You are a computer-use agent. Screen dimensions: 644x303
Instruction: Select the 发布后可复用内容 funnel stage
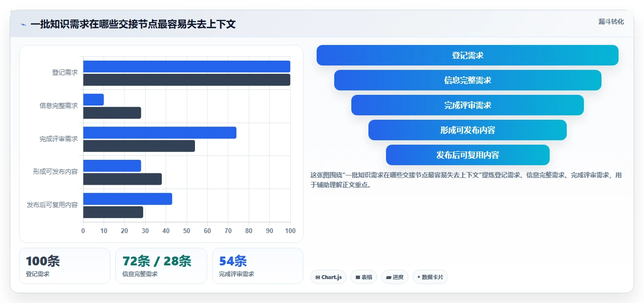(x=468, y=155)
